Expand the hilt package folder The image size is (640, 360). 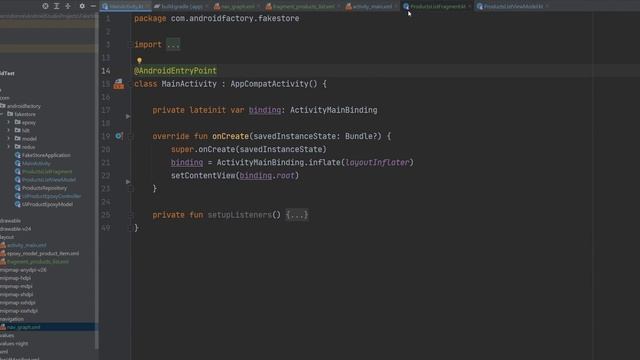point(9,130)
